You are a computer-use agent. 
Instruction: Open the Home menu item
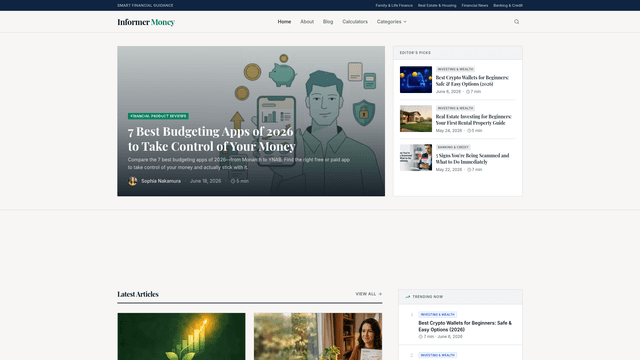click(284, 22)
